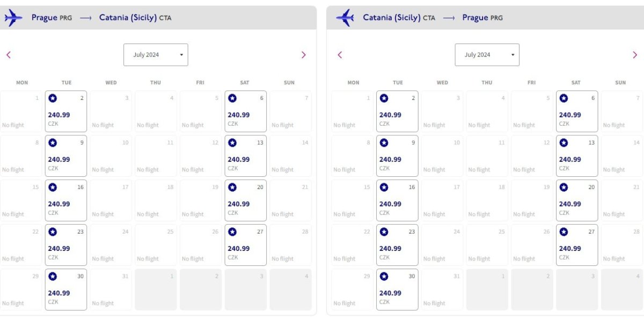Go to next month in Catania–Prague calendar
The image size is (644, 317).
pyautogui.click(x=634, y=55)
